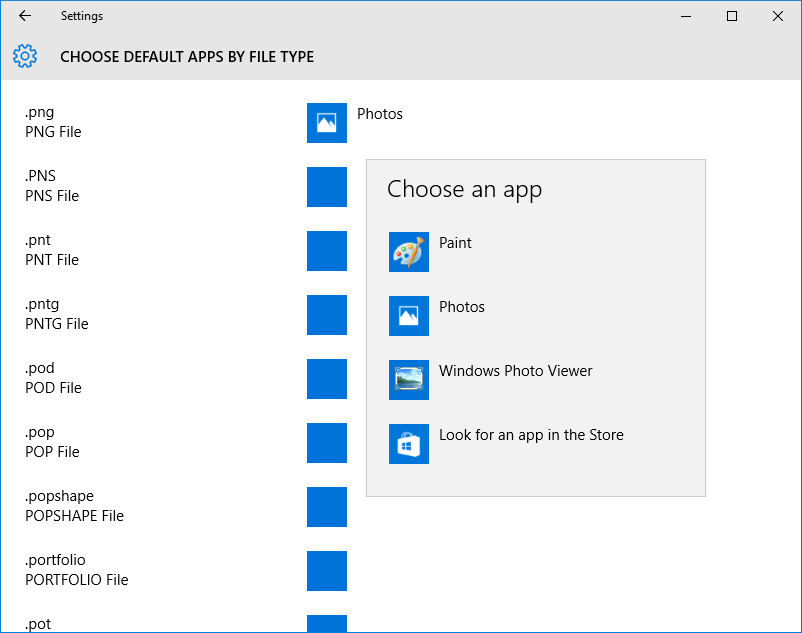Click the blue app tile for .pot
This screenshot has width=802, height=633.
click(327, 623)
